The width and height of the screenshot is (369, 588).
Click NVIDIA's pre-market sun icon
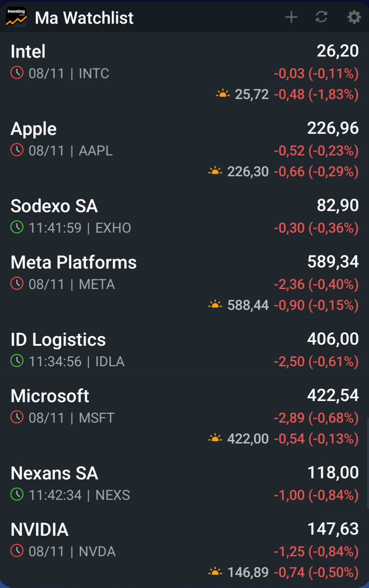point(215,572)
